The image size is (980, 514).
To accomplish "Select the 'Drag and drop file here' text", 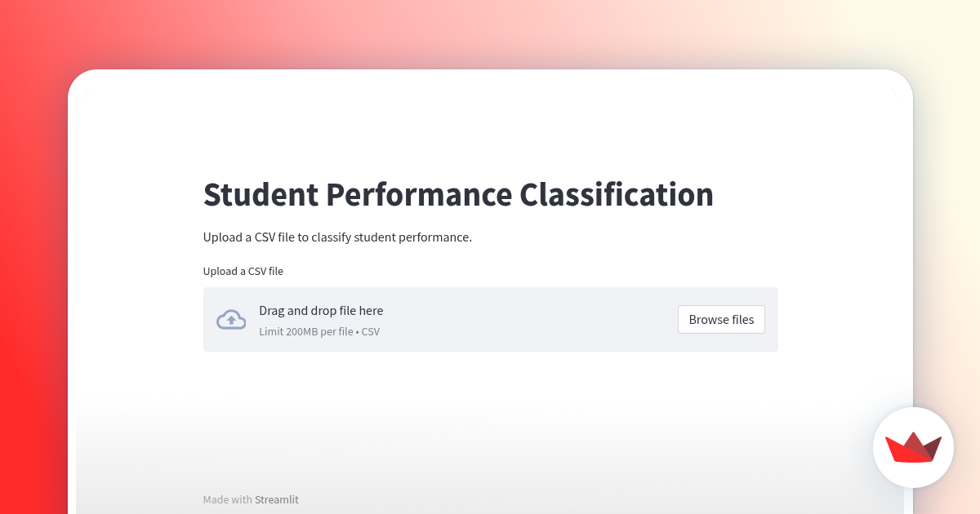I will coord(321,311).
